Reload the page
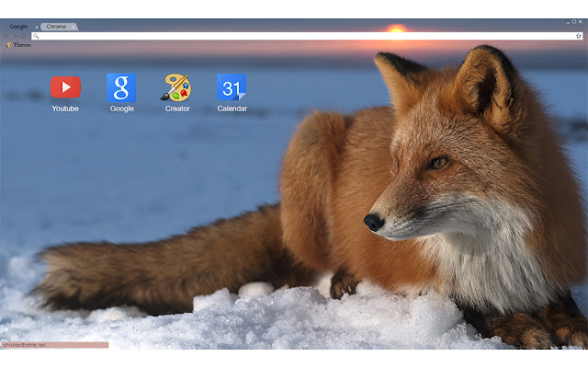The image size is (588, 368). click(24, 36)
